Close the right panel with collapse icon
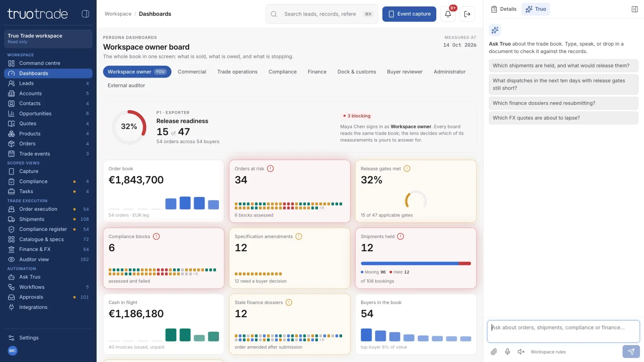Viewport: 644px width, 362px height. coord(635,9)
